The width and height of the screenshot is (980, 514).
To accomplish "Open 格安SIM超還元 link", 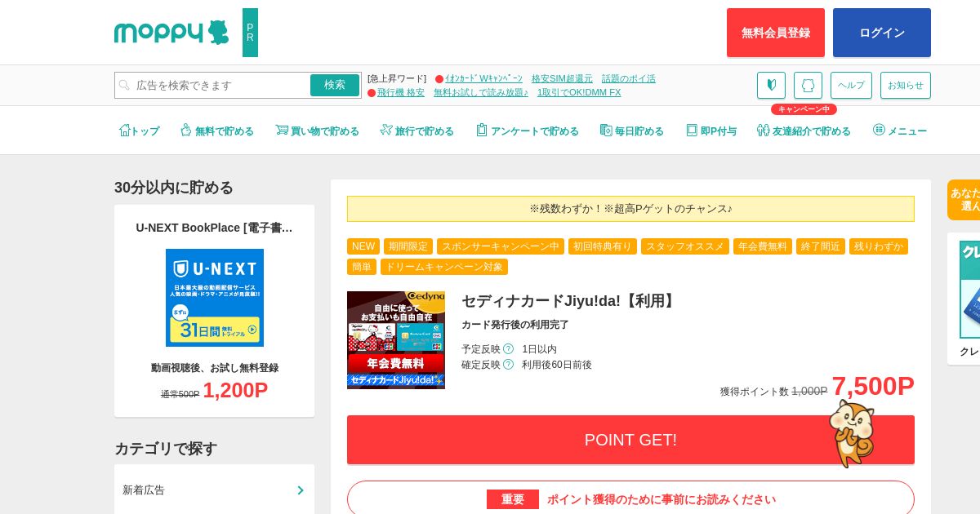I will click(x=562, y=78).
